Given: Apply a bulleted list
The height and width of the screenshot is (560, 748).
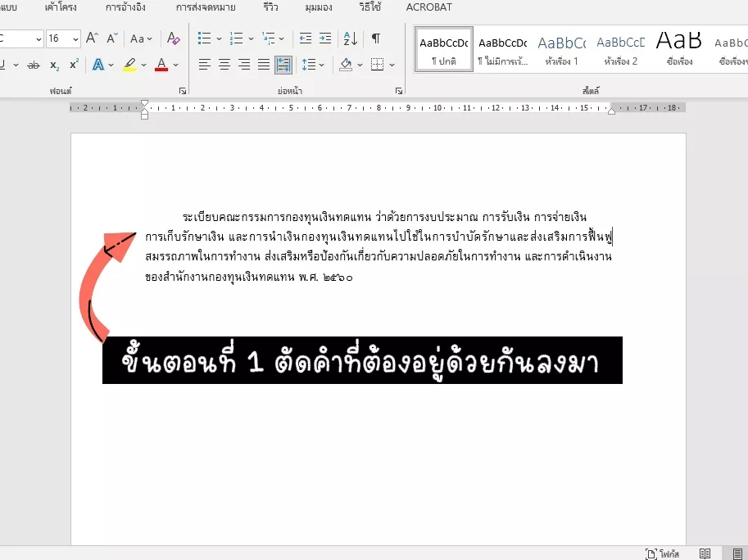Looking at the screenshot, I should [x=204, y=38].
